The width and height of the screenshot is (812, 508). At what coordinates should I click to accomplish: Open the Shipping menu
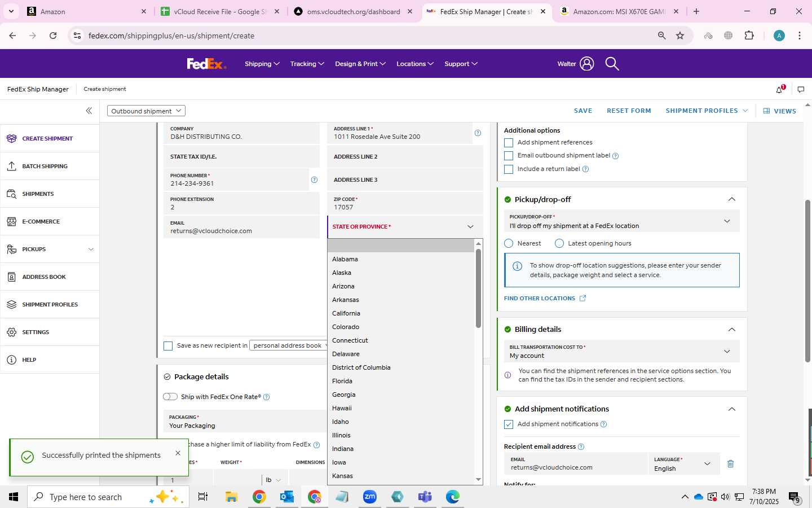pos(262,64)
